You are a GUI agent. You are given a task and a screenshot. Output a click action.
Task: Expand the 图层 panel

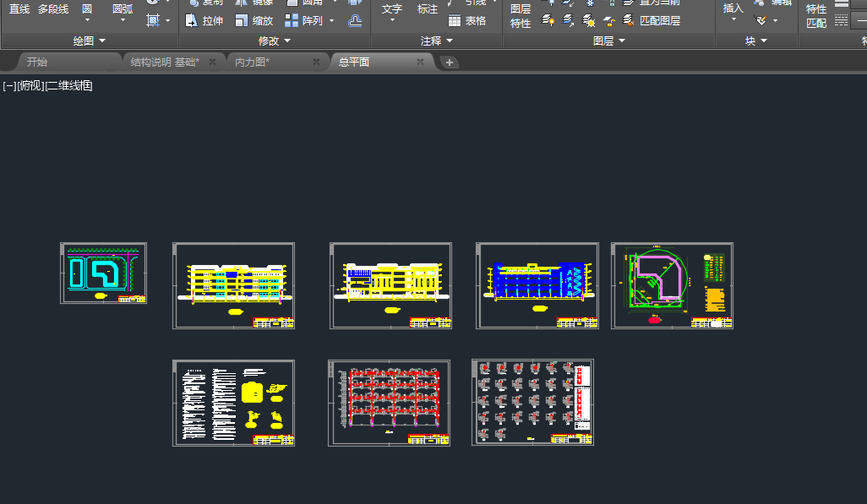pos(608,41)
